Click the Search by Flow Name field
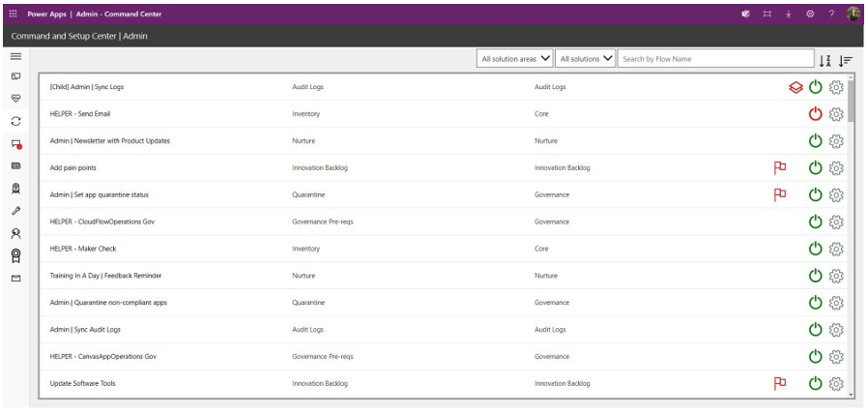Screen dimensions: 868x414 713,59
